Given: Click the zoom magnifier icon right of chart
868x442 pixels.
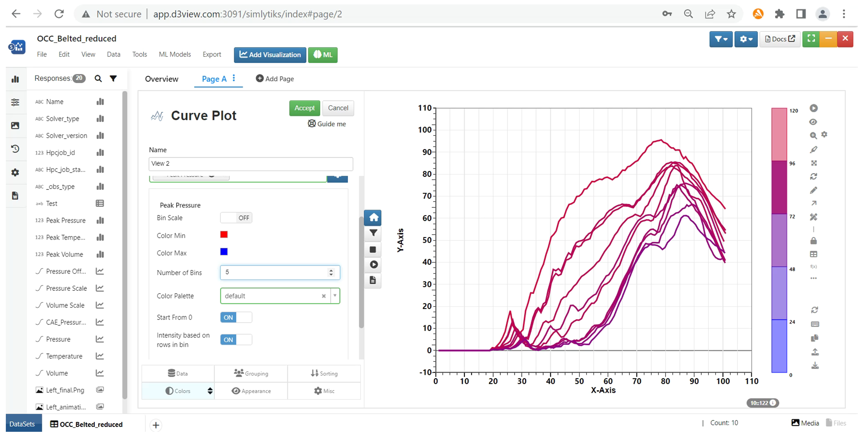Looking at the screenshot, I should [813, 136].
